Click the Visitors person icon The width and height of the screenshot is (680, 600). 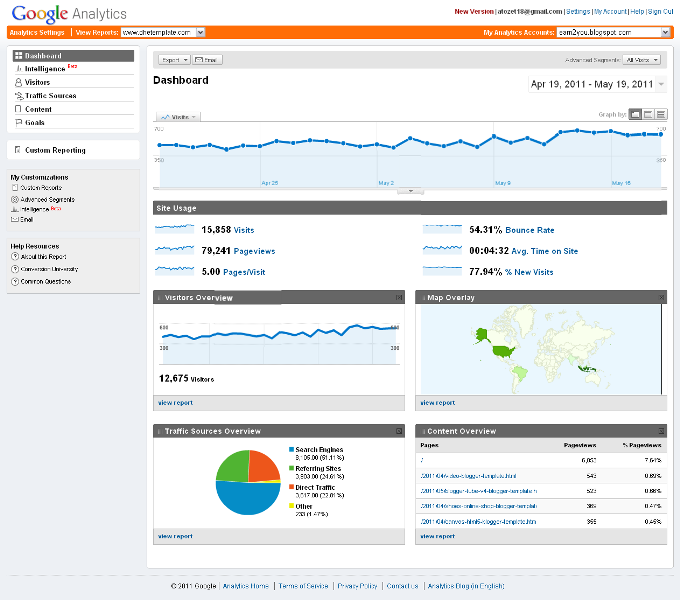[18, 82]
